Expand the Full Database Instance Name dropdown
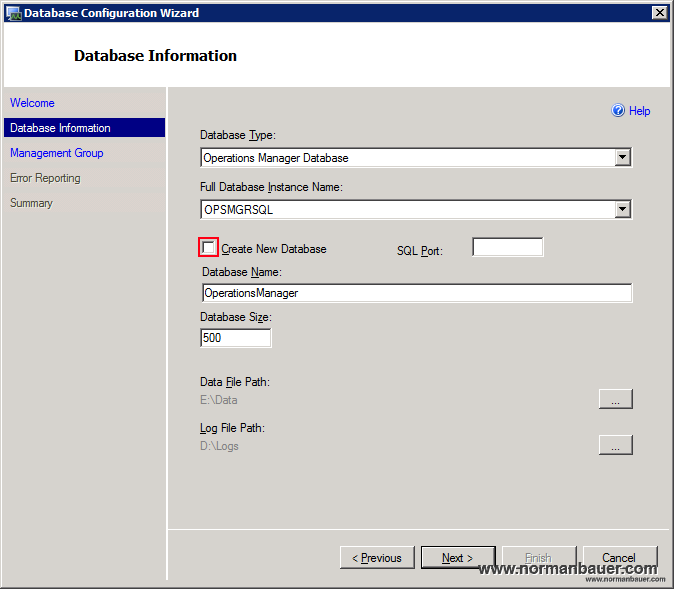Screen dimensions: 674x589 pos(623,209)
